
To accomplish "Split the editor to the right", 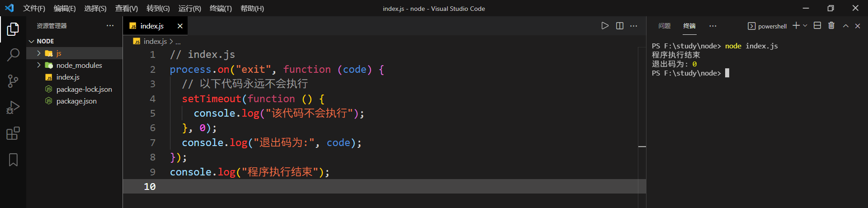I will click(619, 26).
